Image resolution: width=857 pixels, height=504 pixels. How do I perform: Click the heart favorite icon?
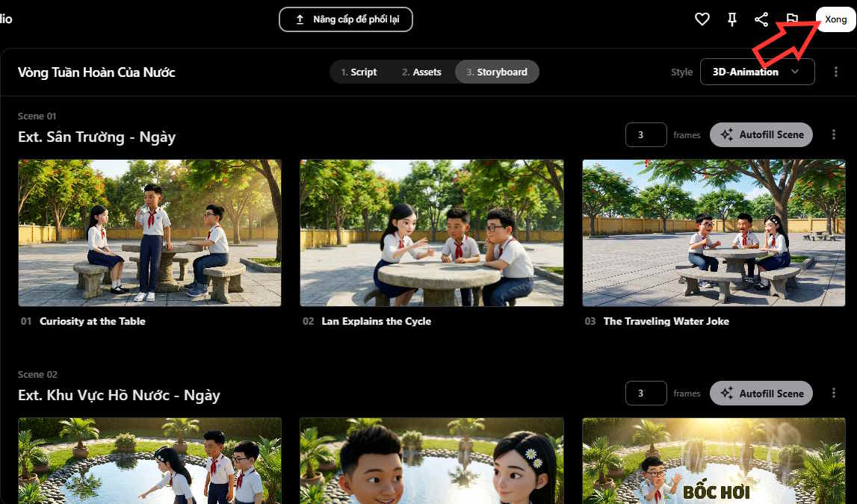[x=702, y=19]
